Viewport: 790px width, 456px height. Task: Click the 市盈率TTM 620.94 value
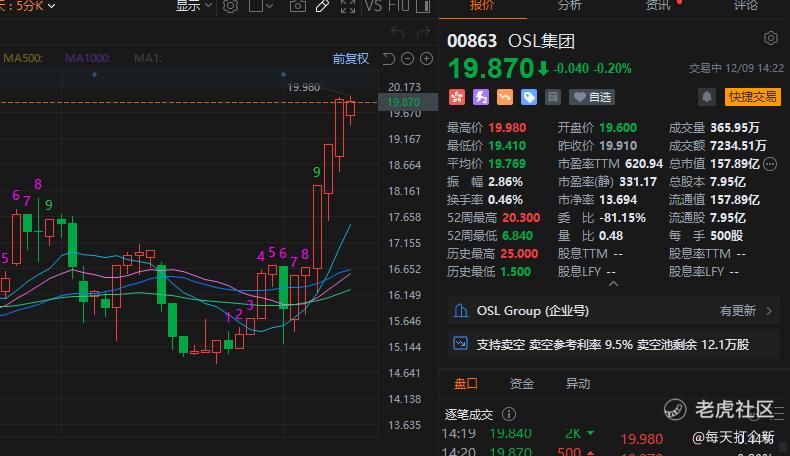coord(644,164)
